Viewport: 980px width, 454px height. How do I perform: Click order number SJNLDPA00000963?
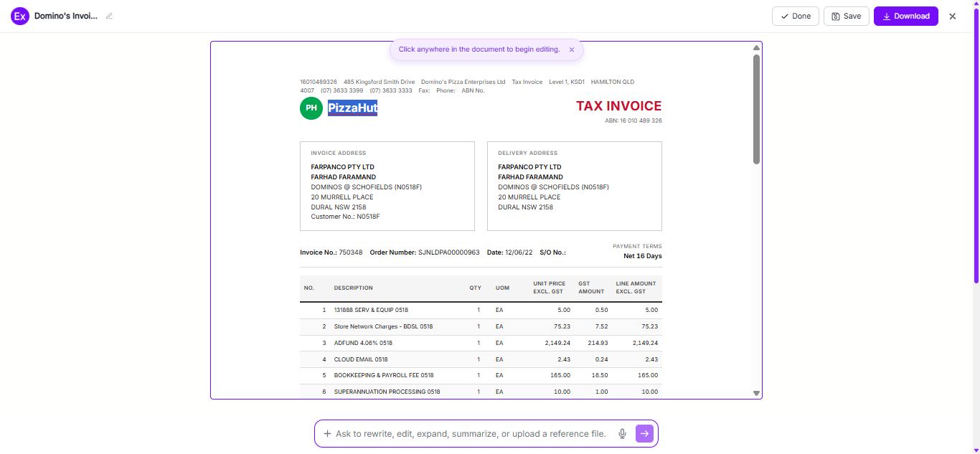click(x=449, y=252)
